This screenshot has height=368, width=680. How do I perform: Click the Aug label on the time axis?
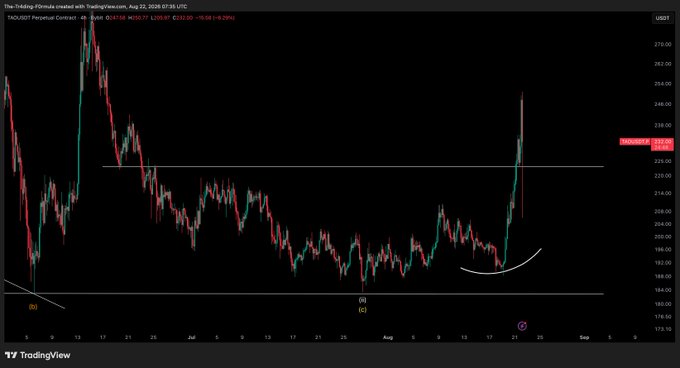coord(388,337)
